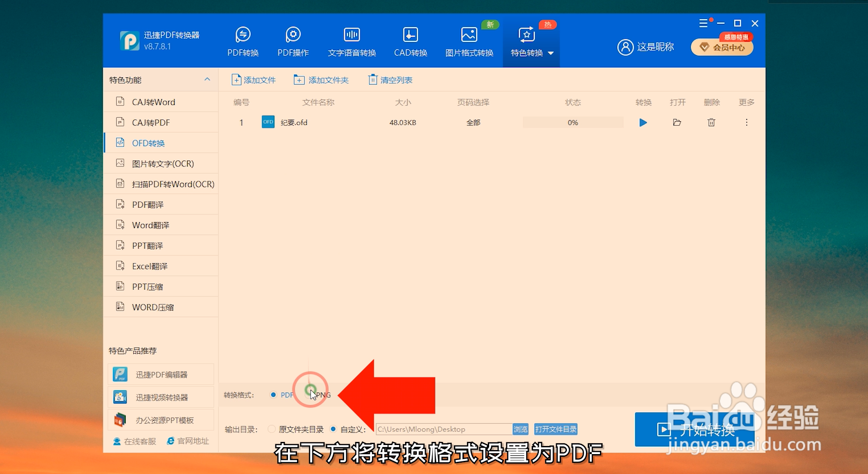This screenshot has width=868, height=474.
Task: Select 扫描PDF转Word(OCR) in sidebar
Action: click(x=161, y=184)
